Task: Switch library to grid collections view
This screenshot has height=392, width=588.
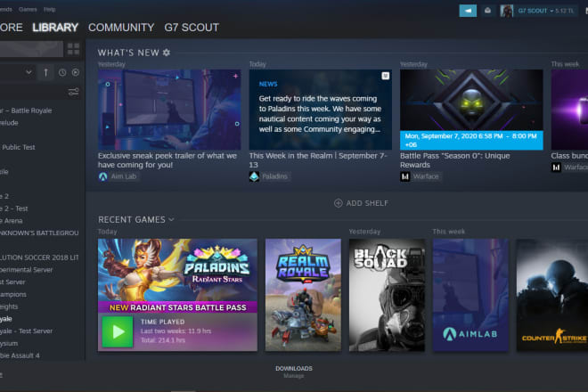Action: [73, 49]
